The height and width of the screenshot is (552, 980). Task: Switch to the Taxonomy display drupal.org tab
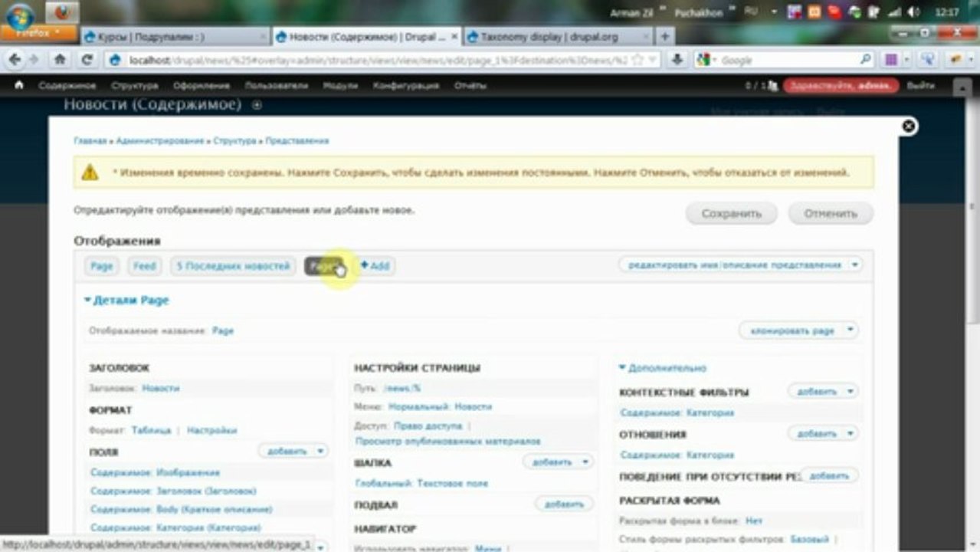click(559, 36)
